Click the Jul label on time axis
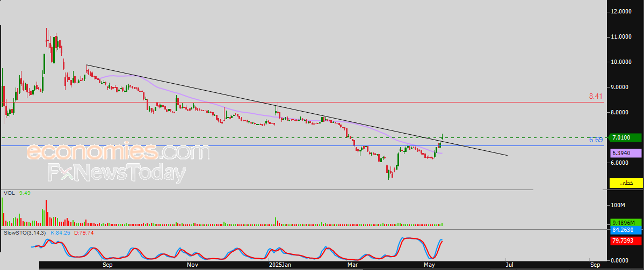 (510, 266)
